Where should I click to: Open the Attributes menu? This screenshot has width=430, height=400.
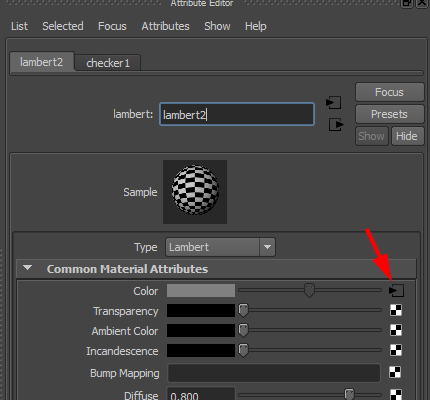[165, 26]
